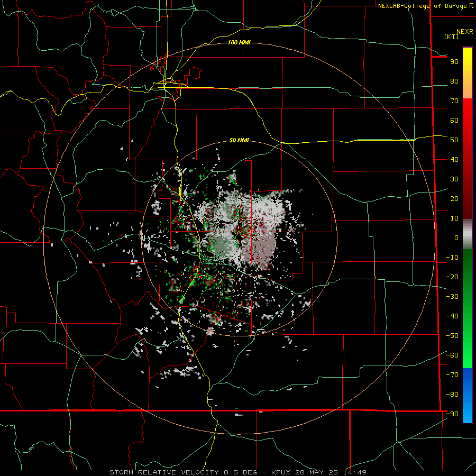The width and height of the screenshot is (476, 476).
Task: Click the 0 tick label on color scale
Action: (456, 238)
